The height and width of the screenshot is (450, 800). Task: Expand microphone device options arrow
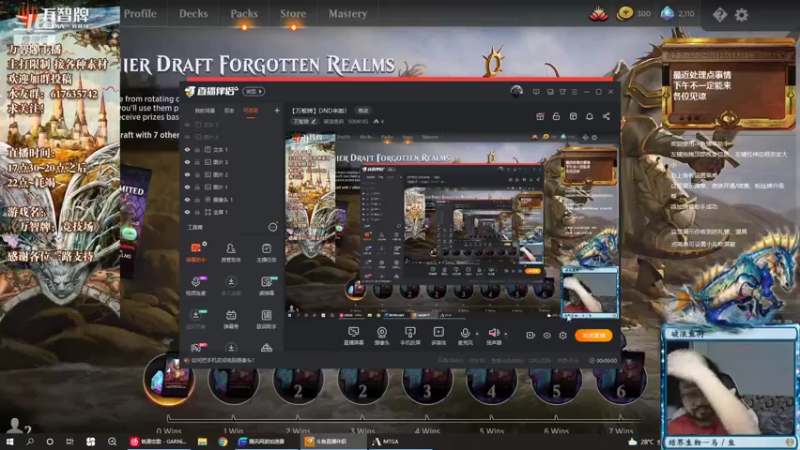(477, 334)
